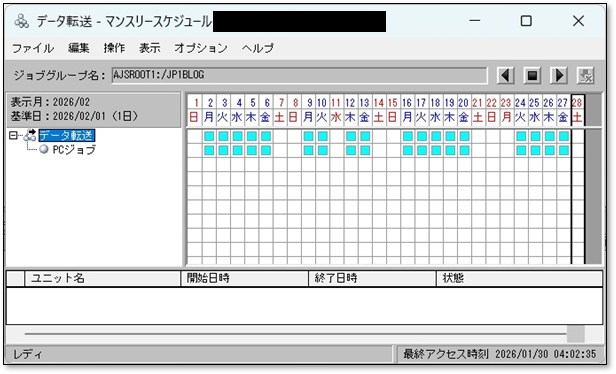Click the day 1 (日) date header
This screenshot has height=374, width=616.
click(x=195, y=110)
